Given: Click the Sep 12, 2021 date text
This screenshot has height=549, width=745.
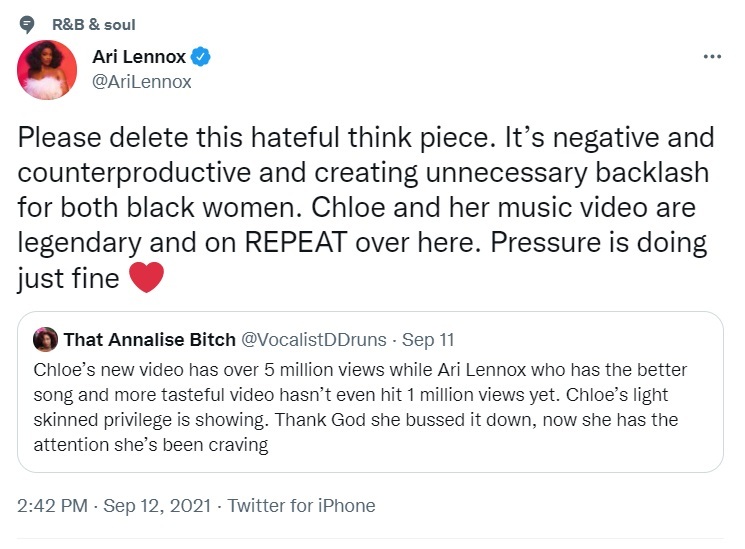Looking at the screenshot, I should pyautogui.click(x=158, y=505).
